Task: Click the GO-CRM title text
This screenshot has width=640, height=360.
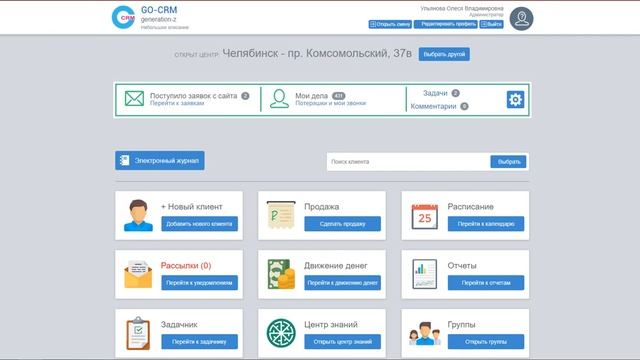Action: (159, 10)
